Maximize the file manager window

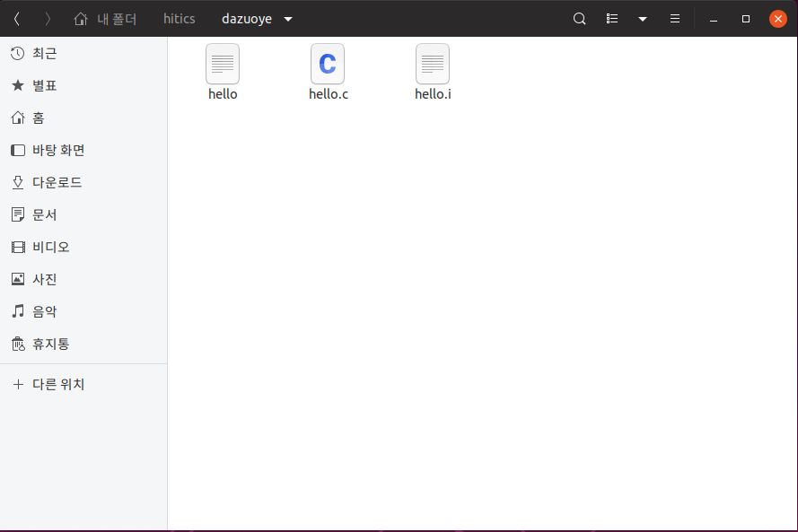pos(746,19)
